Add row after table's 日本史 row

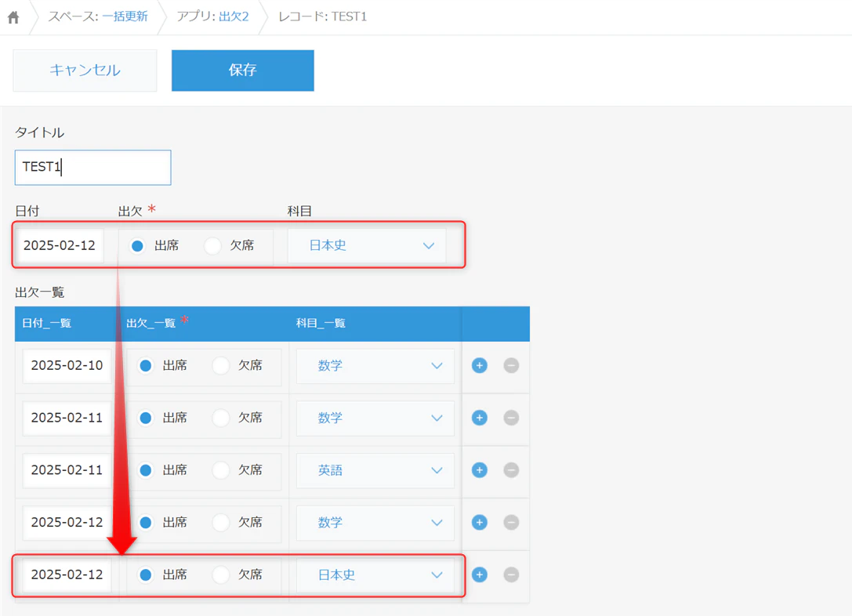pyautogui.click(x=479, y=574)
